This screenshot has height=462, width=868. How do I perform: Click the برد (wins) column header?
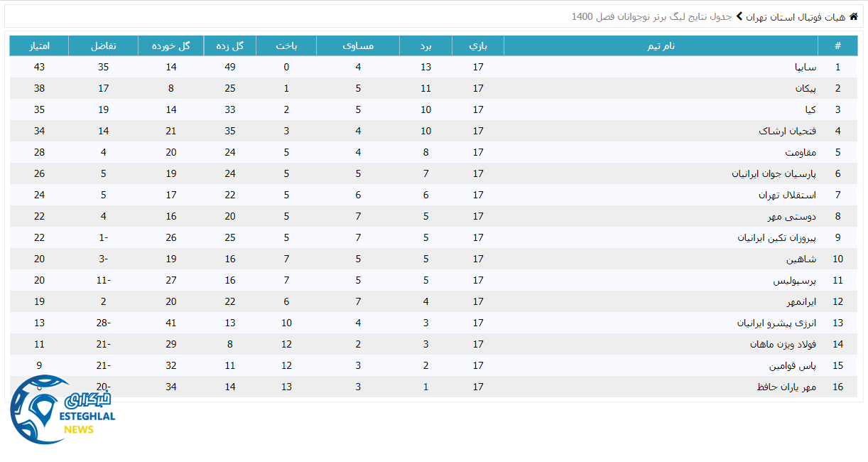click(x=425, y=45)
